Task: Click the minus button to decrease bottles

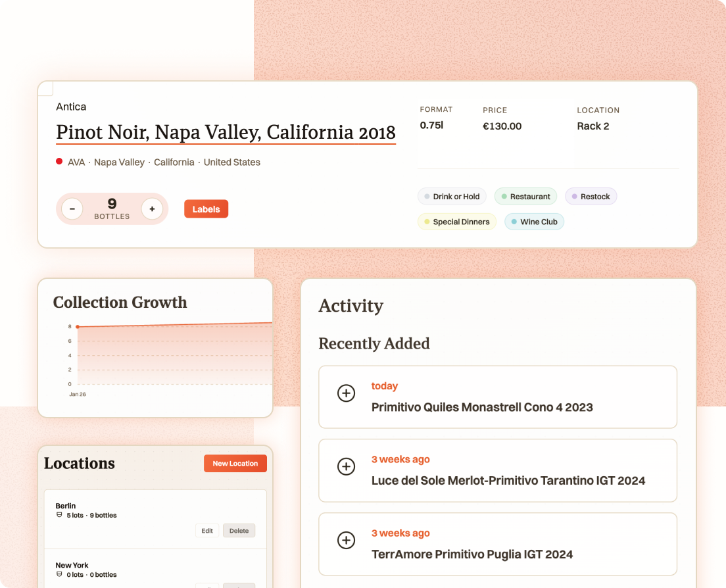Action: (x=72, y=209)
